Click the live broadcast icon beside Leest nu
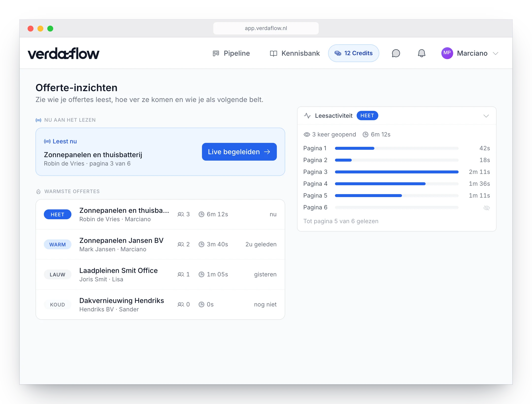The height and width of the screenshot is (404, 532). pos(47,141)
